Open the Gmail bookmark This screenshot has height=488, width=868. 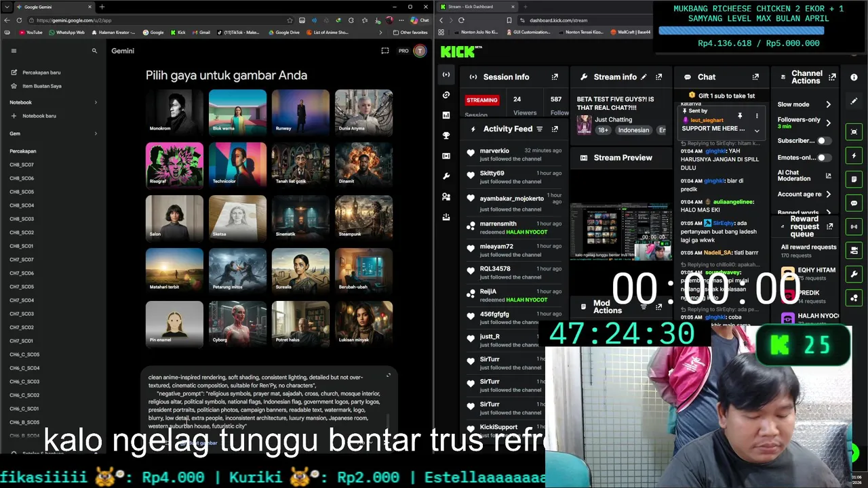tap(201, 32)
